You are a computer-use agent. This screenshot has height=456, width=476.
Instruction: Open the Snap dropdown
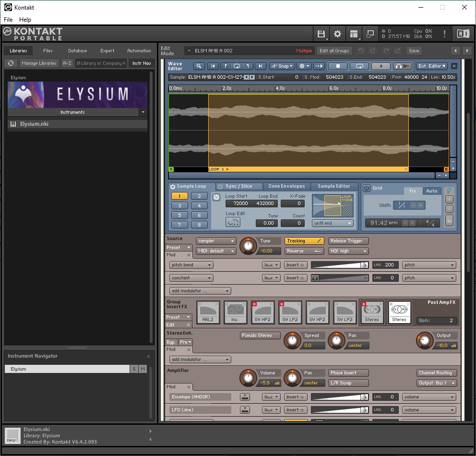click(282, 66)
